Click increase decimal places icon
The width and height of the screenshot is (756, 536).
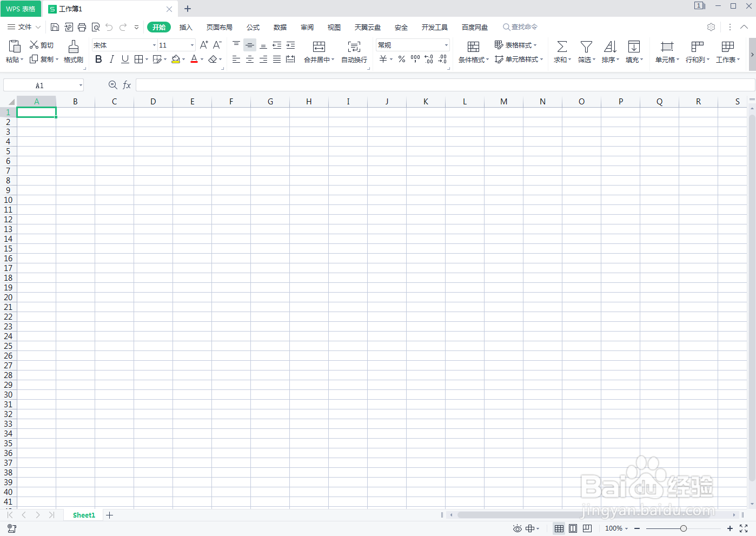[429, 59]
